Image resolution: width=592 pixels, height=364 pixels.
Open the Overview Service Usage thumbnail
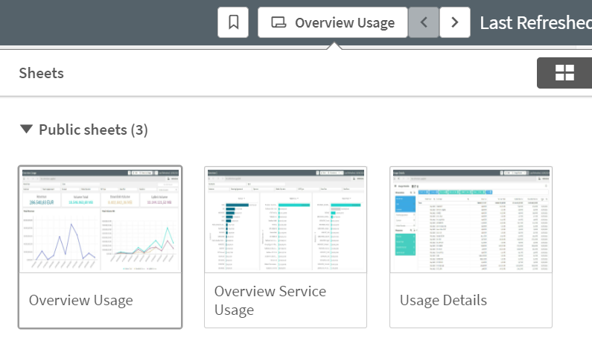point(285,219)
